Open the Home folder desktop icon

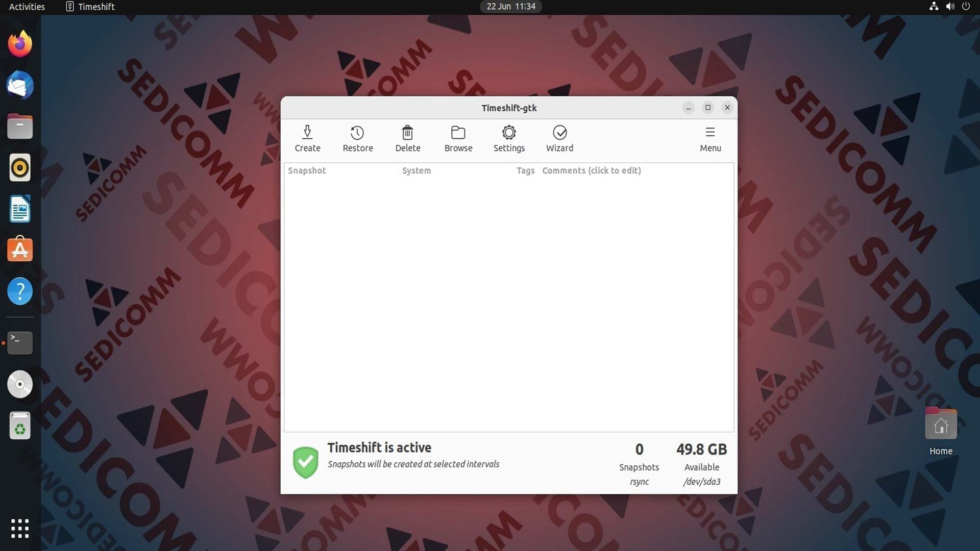(941, 432)
